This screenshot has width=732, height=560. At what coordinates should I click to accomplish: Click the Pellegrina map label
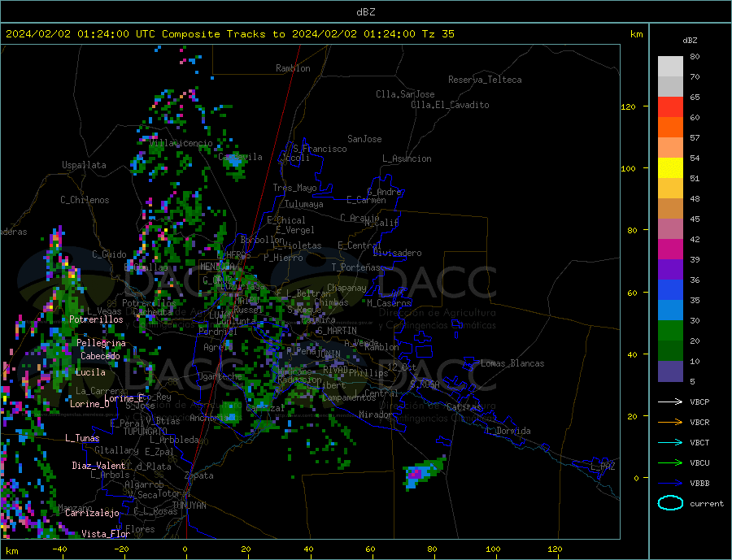coord(102,343)
